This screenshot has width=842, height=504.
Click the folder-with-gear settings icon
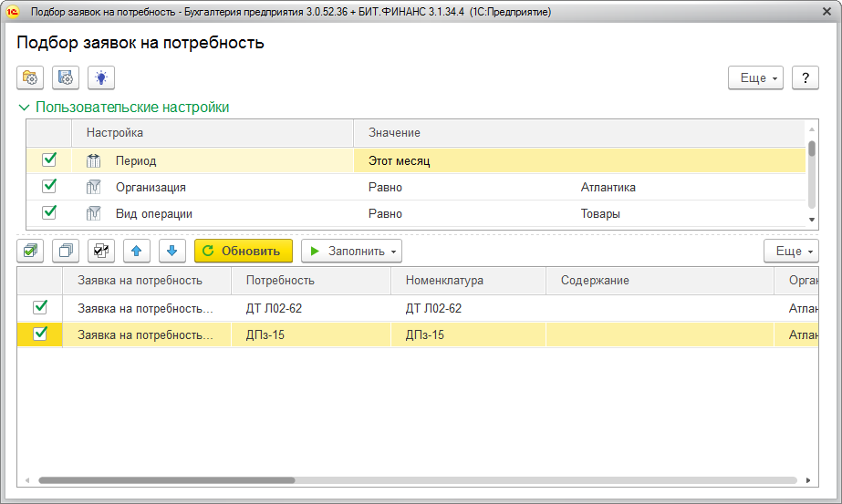tap(30, 78)
